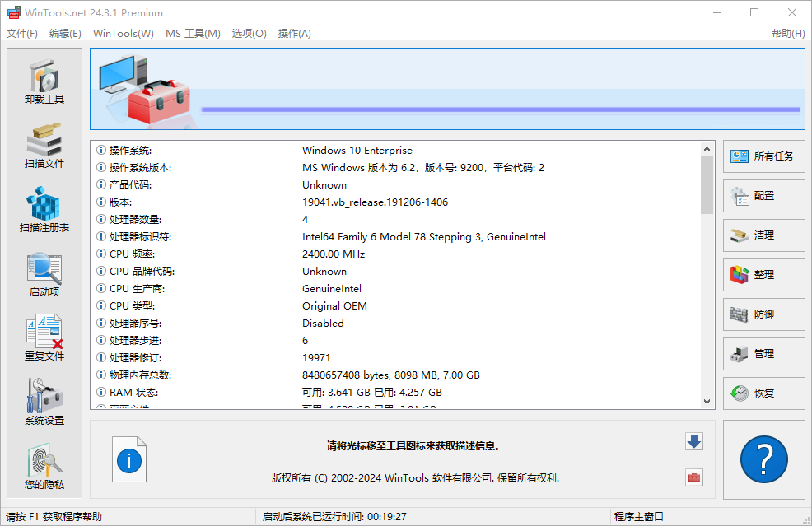Click the value 'Intel64 Family 6 Model 78 Stepping 3, GenuineIntel'
This screenshot has width=812, height=526.
(424, 236)
